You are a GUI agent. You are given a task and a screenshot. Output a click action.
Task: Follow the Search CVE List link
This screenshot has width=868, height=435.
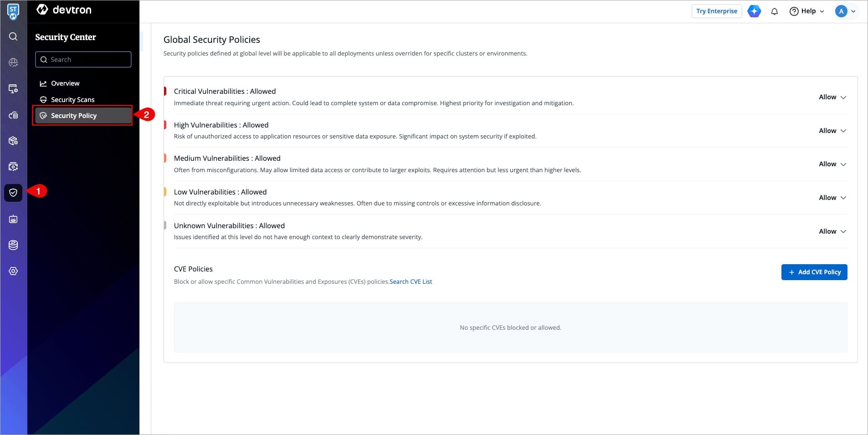[x=411, y=281]
